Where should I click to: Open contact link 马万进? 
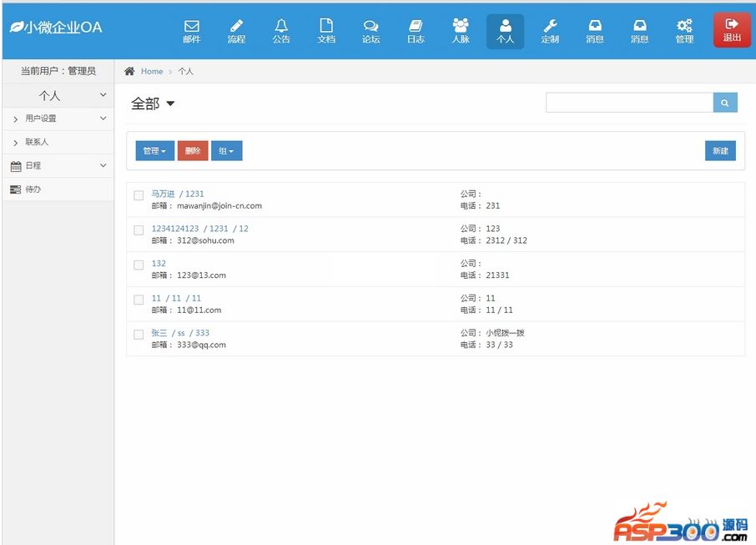(x=163, y=194)
